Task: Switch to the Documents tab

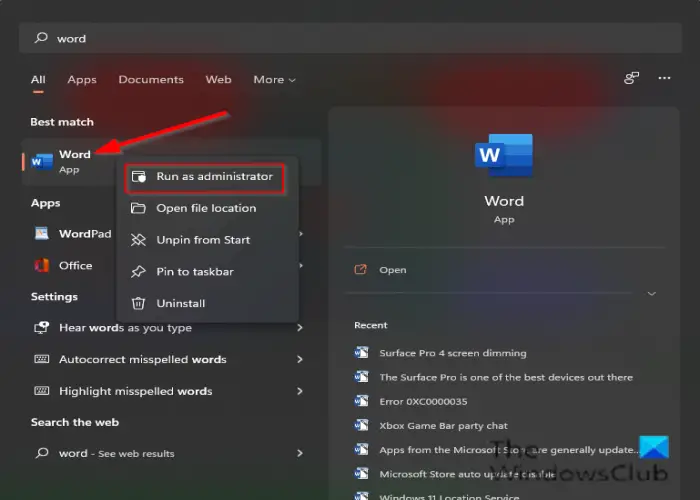Action: 151,79
